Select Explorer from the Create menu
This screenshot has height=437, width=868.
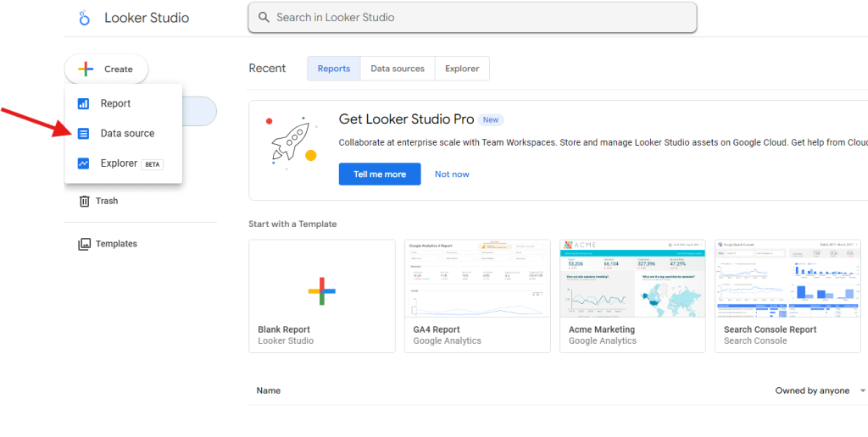tap(119, 163)
